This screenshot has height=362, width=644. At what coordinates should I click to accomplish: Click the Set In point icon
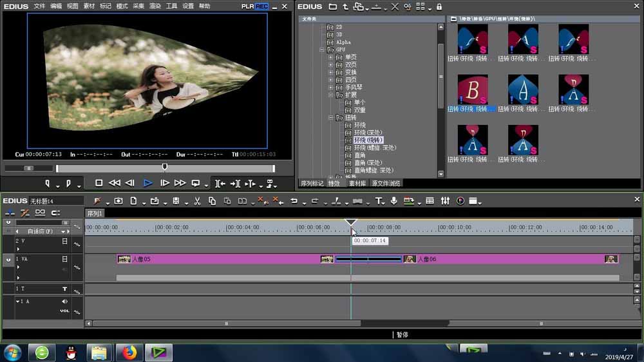(47, 184)
